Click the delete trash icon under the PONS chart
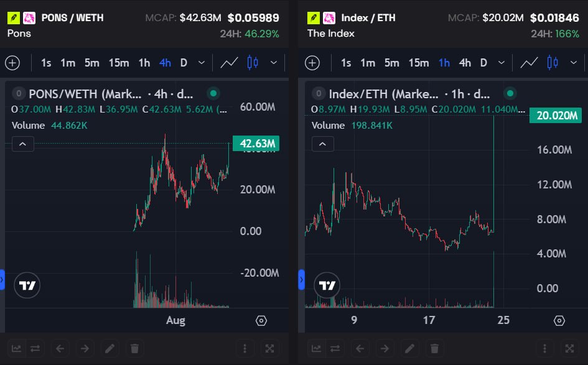Image resolution: width=588 pixels, height=365 pixels. [134, 348]
